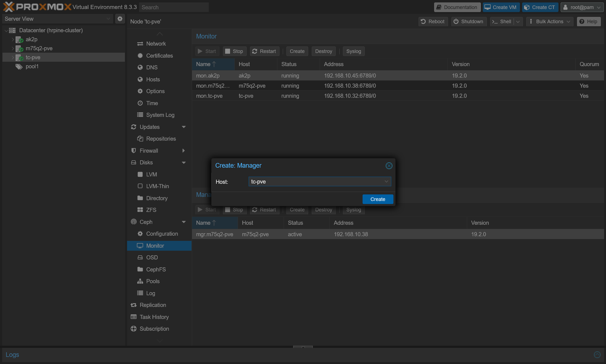Click the Network arrows icon
The image size is (606, 364).
pyautogui.click(x=140, y=44)
